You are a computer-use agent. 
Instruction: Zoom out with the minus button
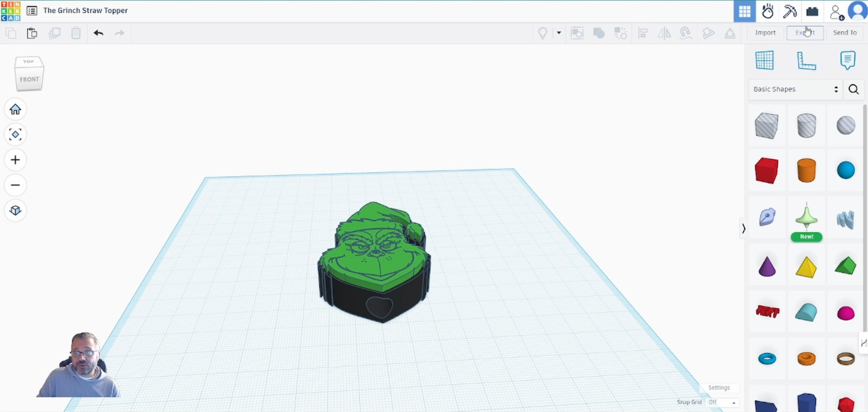[x=15, y=185]
